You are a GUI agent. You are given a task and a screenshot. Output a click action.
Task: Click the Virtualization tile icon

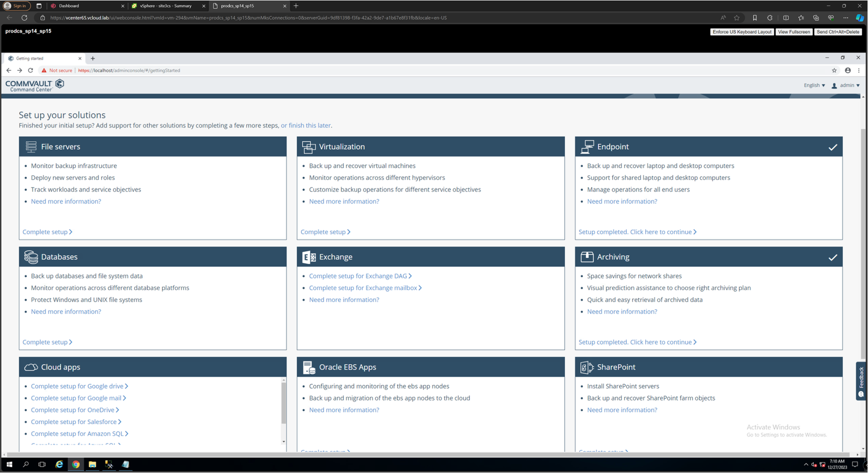coord(309,147)
